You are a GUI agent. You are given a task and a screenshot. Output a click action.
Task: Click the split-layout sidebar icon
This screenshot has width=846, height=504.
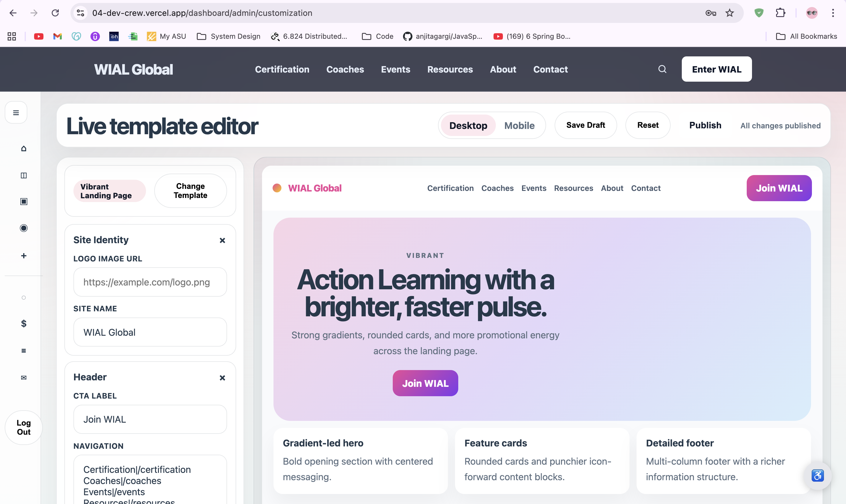pos(24,175)
